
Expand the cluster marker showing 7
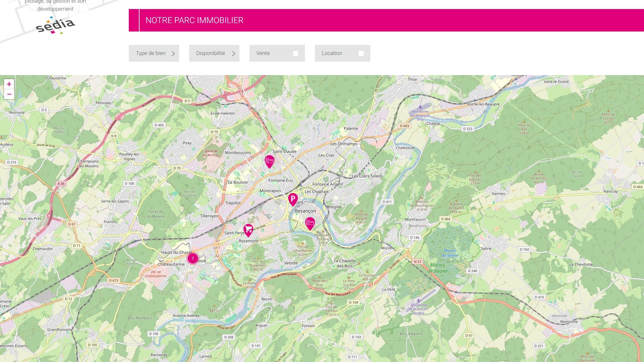[193, 258]
